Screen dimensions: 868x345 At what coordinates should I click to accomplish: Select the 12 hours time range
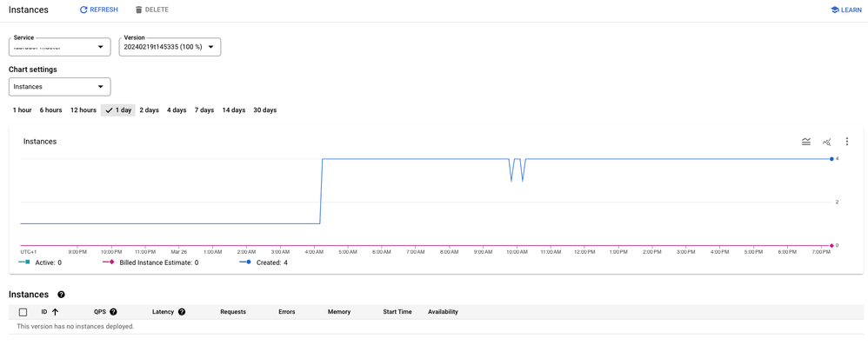pos(83,110)
